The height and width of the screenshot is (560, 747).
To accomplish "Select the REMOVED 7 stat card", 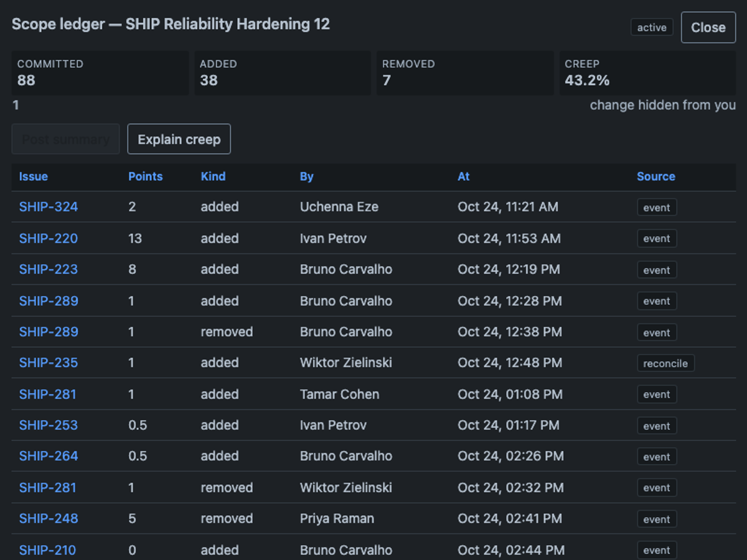I will pyautogui.click(x=465, y=73).
